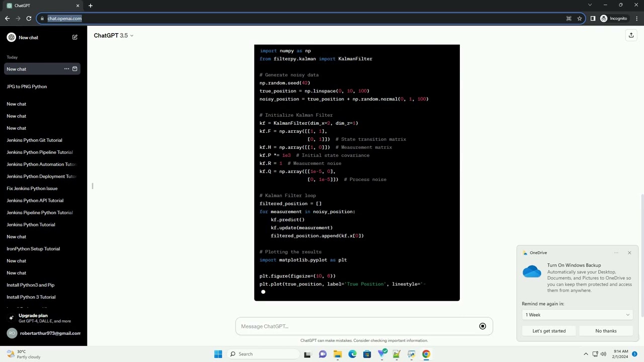Open OneDrive notification more options
This screenshot has width=644, height=362.
[x=616, y=253]
